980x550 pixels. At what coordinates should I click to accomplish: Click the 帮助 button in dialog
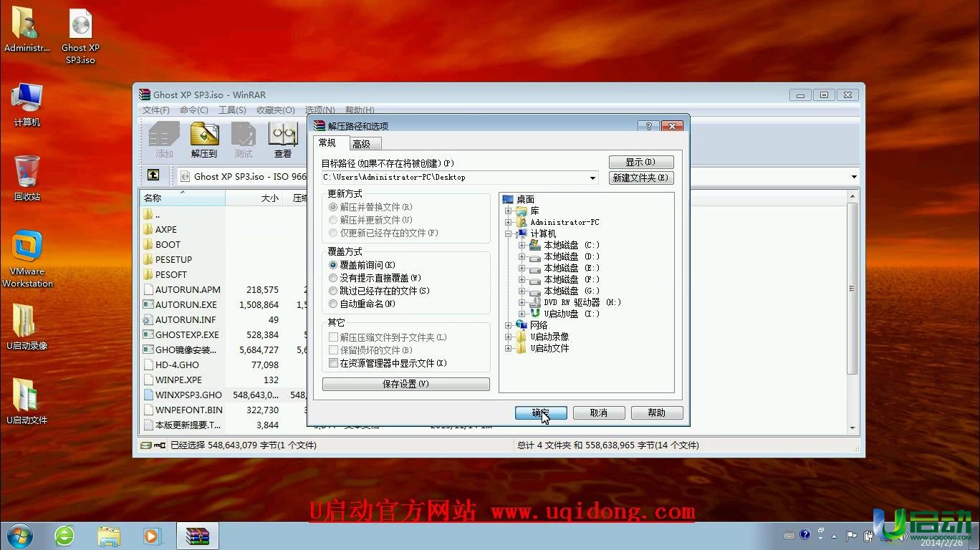[x=656, y=413]
